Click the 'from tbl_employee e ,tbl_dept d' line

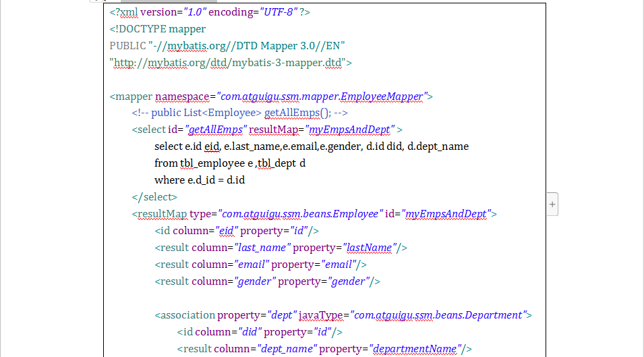point(230,163)
